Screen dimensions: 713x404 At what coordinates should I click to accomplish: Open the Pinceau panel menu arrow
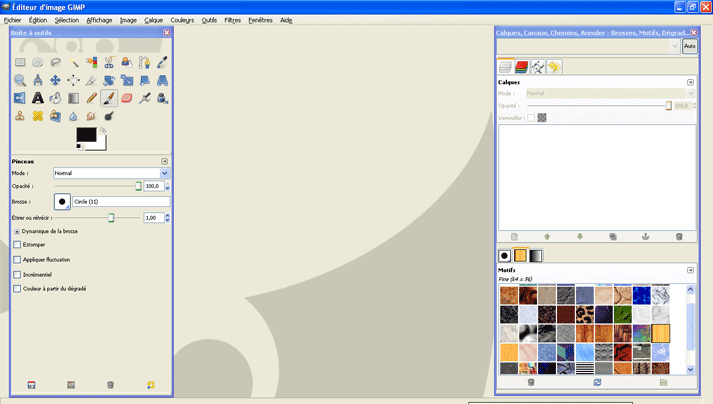tap(164, 162)
